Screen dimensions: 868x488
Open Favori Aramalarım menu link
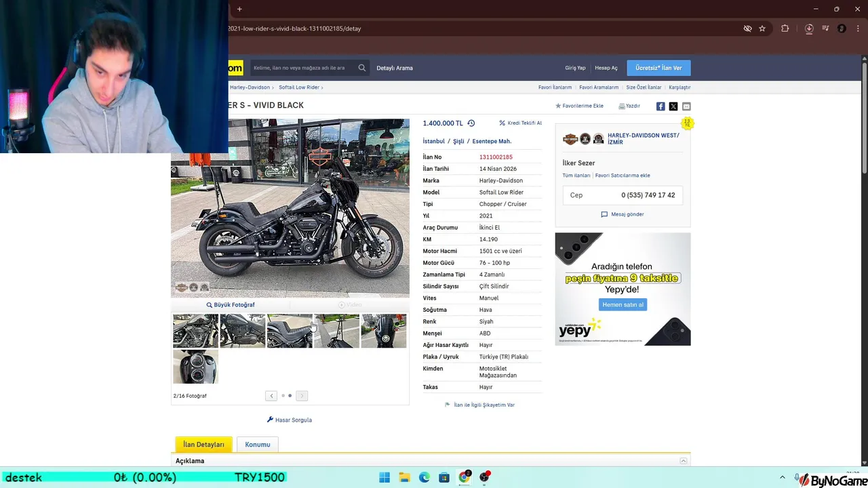[x=599, y=87]
